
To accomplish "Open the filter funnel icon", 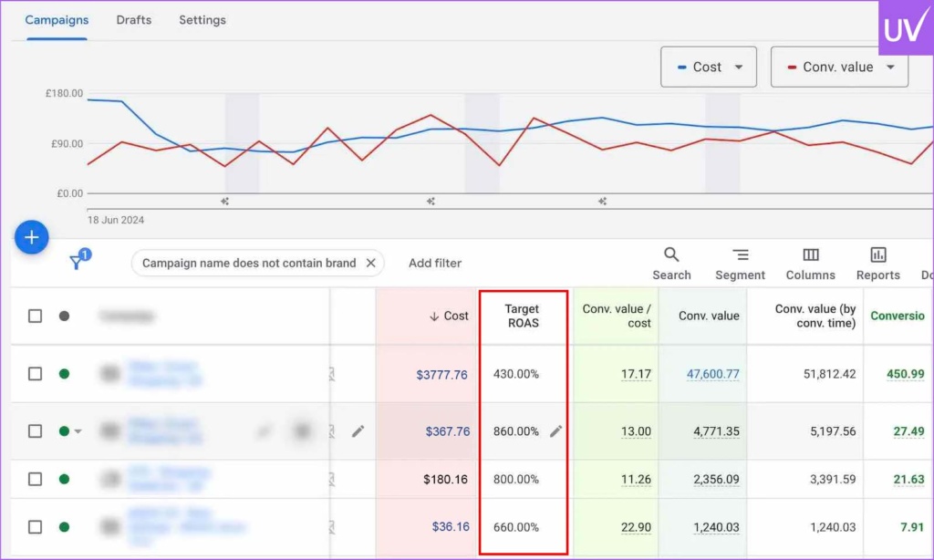I will (x=78, y=263).
